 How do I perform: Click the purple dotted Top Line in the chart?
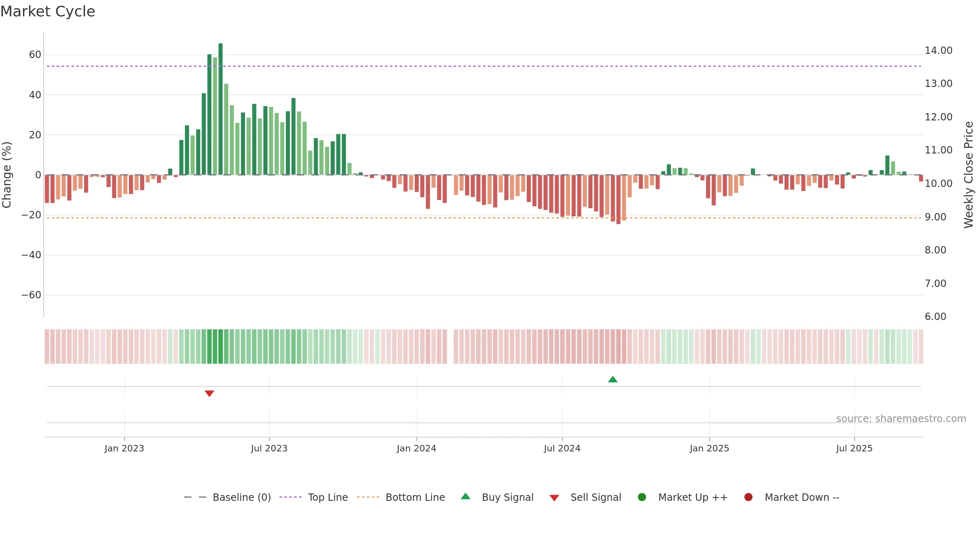tap(484, 66)
